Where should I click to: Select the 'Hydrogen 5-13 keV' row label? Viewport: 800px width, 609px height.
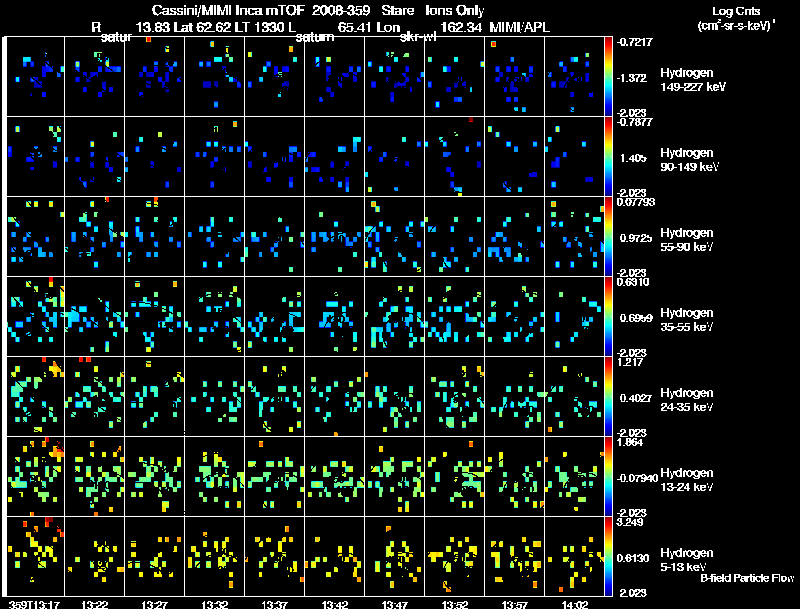coord(687,560)
